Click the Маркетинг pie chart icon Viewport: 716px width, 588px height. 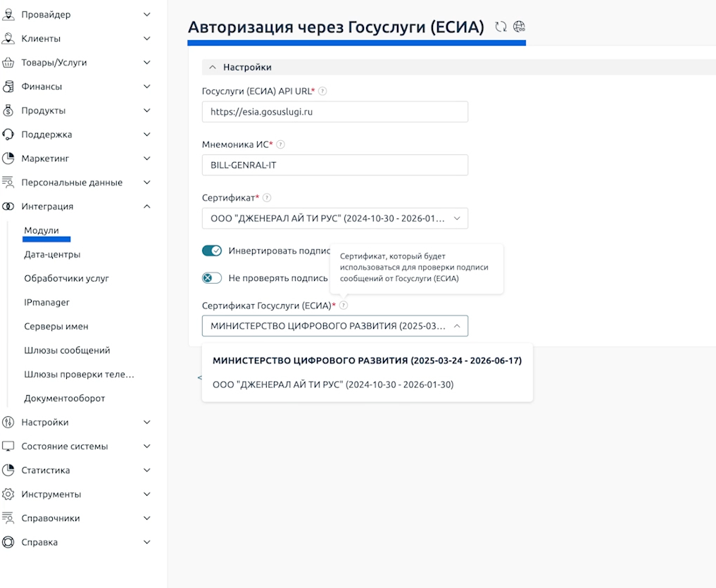pos(8,158)
